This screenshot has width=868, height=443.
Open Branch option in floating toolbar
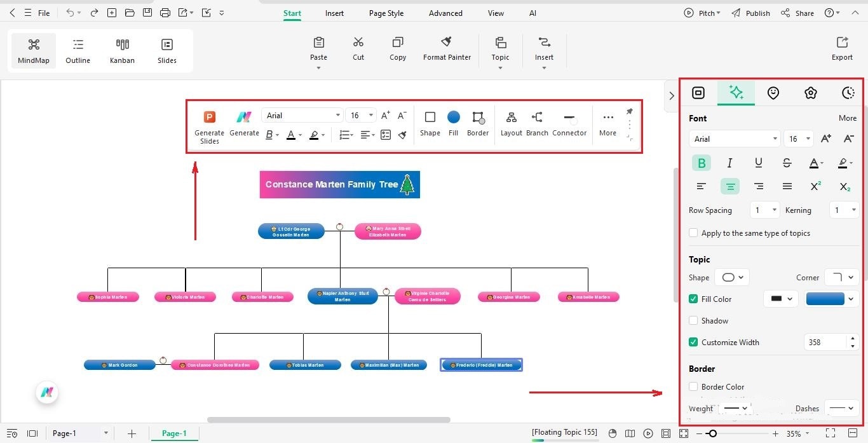(537, 124)
